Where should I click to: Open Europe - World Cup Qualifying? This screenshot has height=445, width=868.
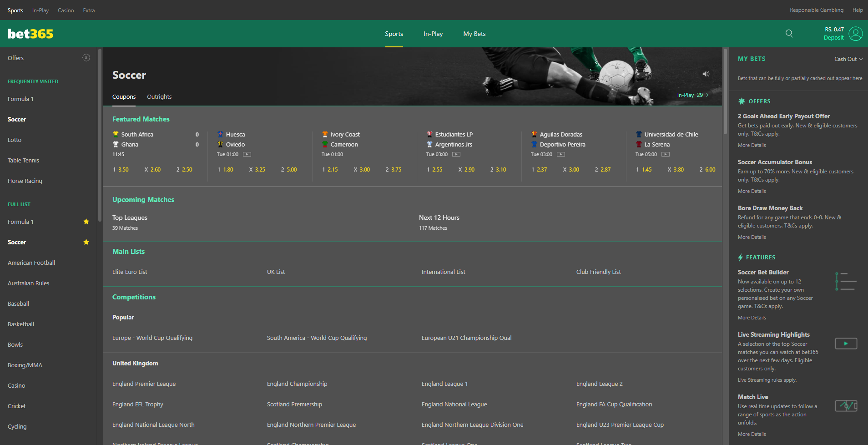click(152, 338)
